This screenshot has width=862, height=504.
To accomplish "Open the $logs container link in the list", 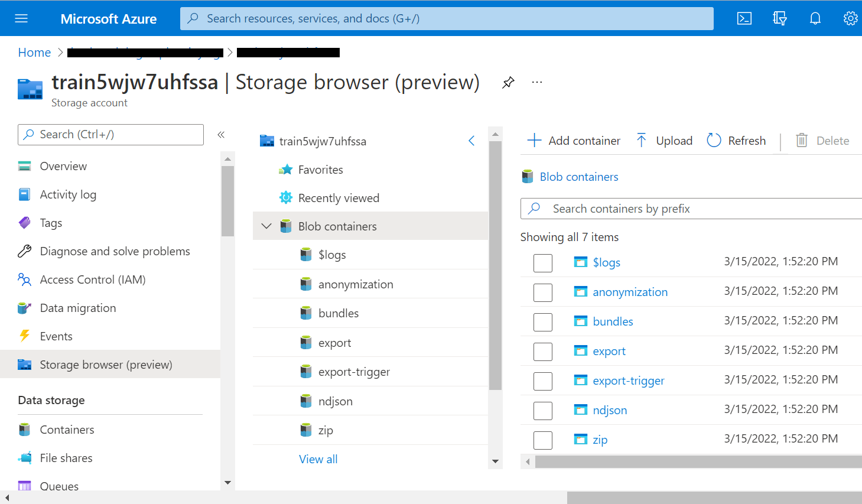I will coord(606,262).
